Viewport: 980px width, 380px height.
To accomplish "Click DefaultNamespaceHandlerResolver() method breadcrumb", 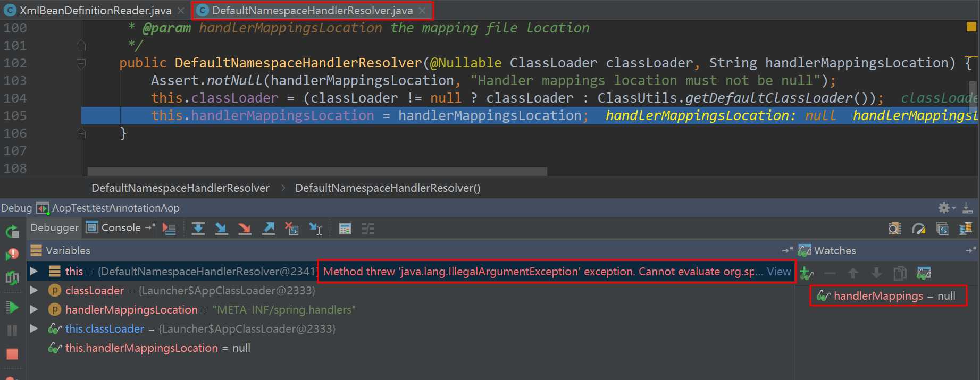I will tap(388, 188).
